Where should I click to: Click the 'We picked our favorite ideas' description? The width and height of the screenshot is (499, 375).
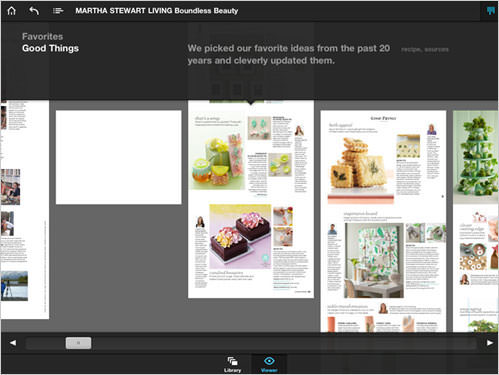(289, 54)
